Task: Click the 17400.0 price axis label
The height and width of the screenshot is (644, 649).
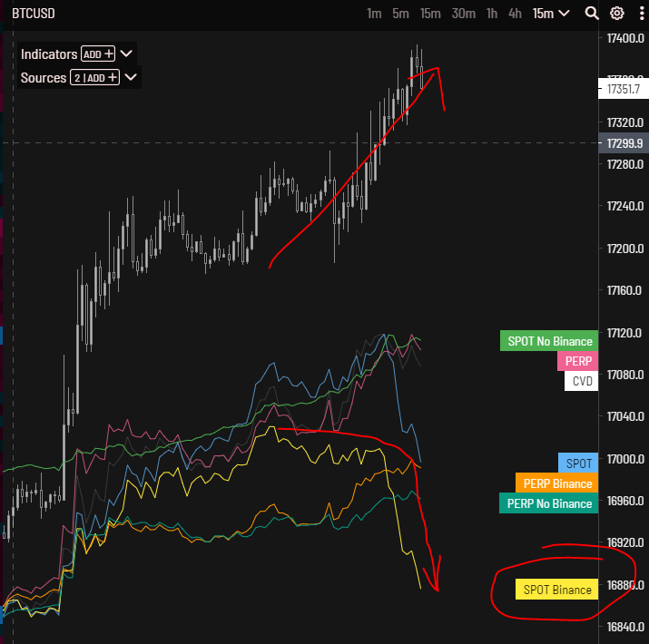Action: (625, 38)
